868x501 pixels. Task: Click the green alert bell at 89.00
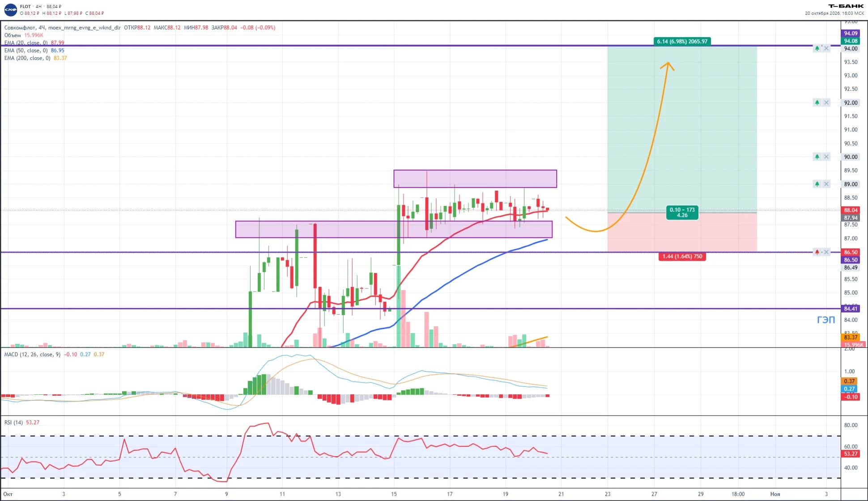click(817, 184)
